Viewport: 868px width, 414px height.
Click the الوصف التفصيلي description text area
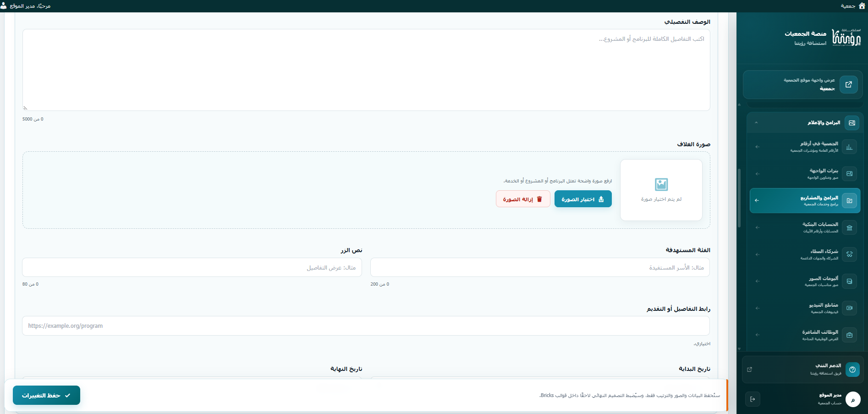tap(366, 70)
